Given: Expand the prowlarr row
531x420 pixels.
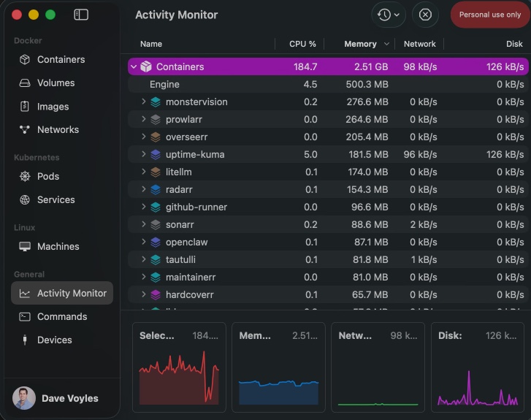Looking at the screenshot, I should [144, 119].
